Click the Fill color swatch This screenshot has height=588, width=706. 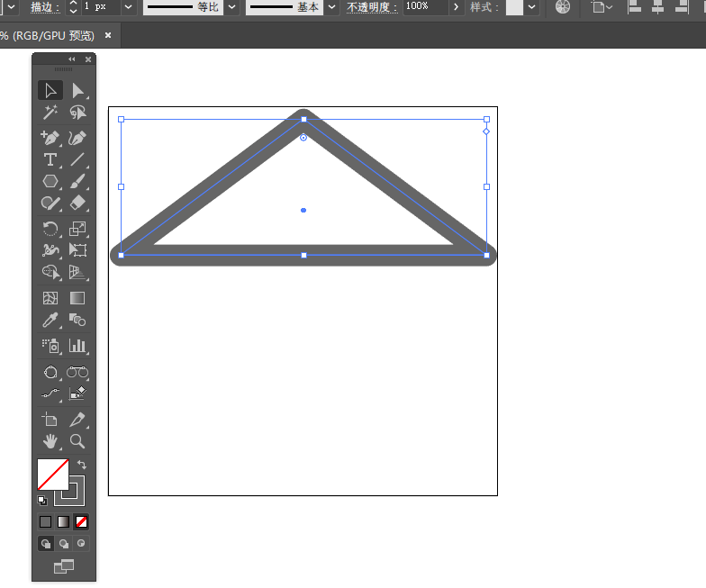(52, 475)
